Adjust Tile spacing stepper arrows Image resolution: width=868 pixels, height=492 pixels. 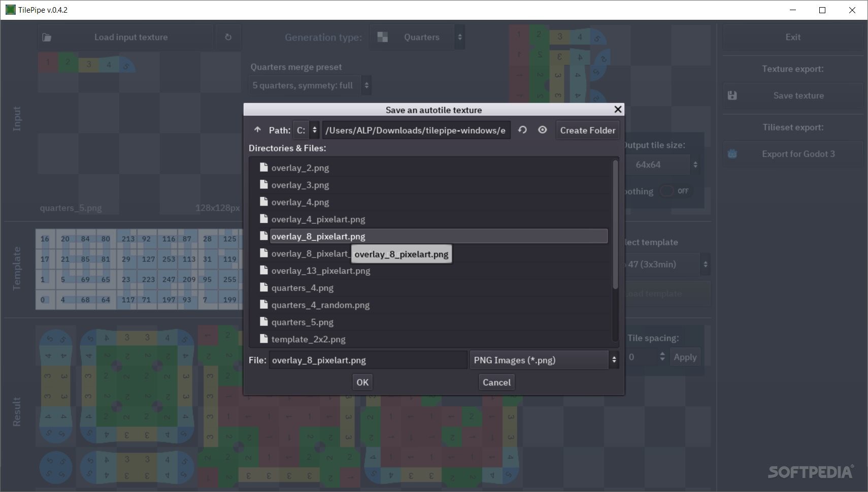[662, 357]
